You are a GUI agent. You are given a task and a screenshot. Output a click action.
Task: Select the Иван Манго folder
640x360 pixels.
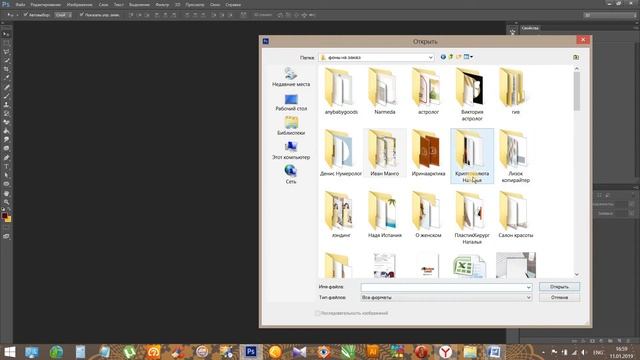384,153
